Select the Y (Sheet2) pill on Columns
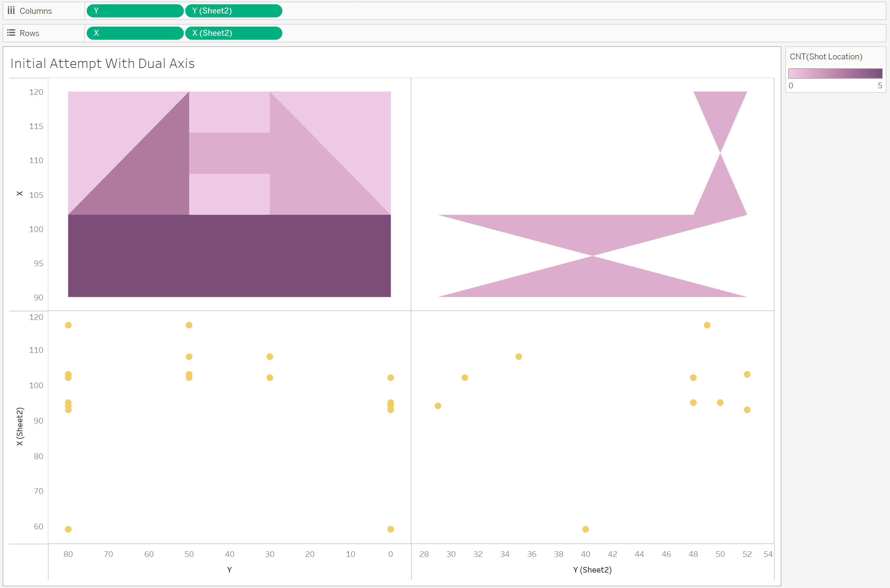Viewport: 890px width, 588px height. 233,11
